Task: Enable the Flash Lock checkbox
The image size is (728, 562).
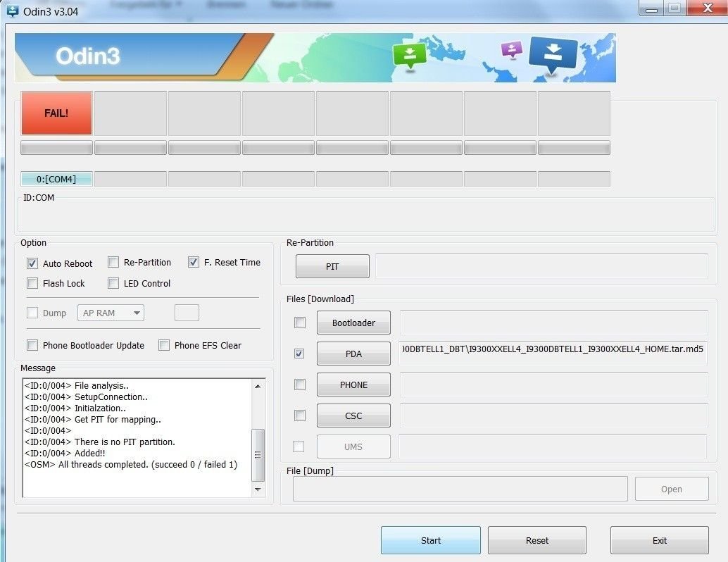Action: pyautogui.click(x=32, y=283)
